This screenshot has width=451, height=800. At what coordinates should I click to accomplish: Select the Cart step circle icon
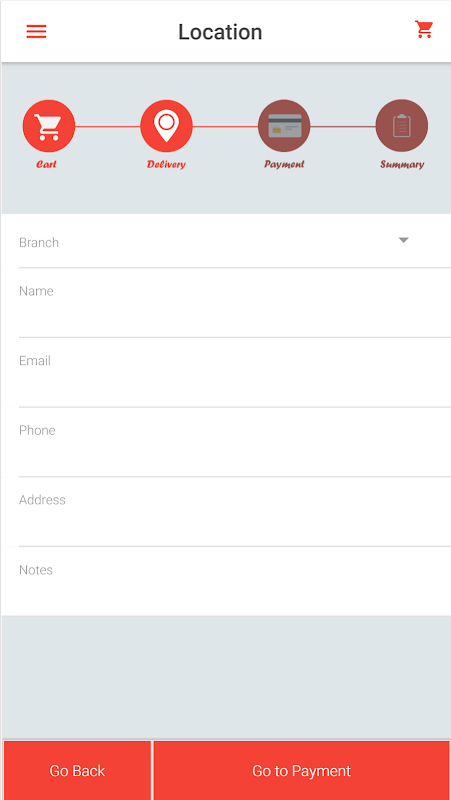point(49,126)
